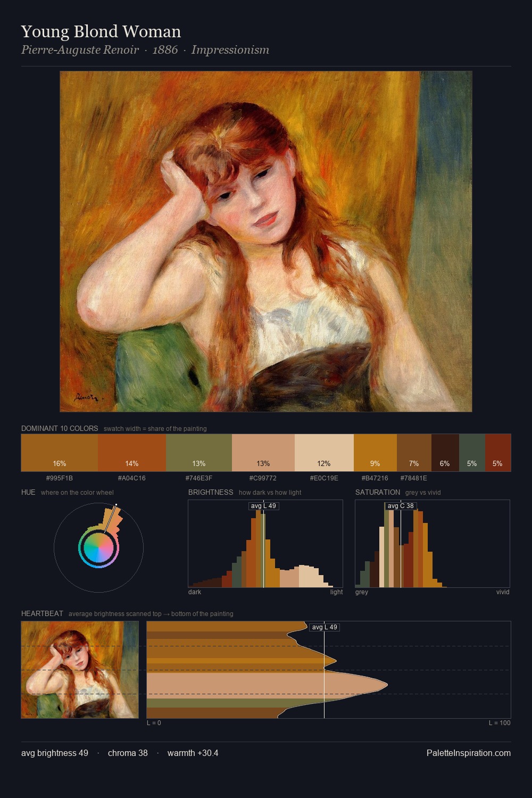
Task: Click the BRIGHTNESS section heading
Action: click(211, 492)
